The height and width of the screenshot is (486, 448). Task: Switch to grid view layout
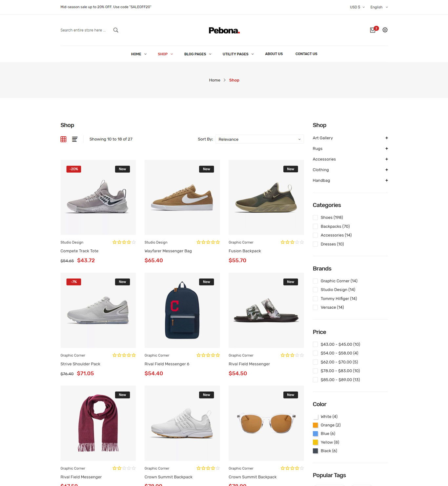tap(63, 139)
